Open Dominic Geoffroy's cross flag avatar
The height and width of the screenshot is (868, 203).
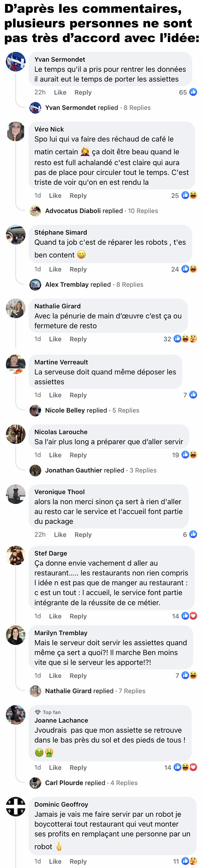click(16, 806)
